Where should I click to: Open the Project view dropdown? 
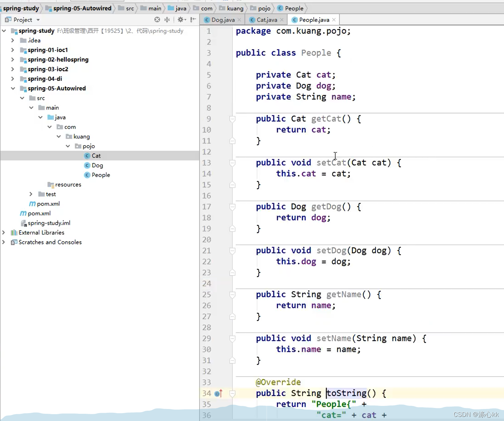pyautogui.click(x=38, y=20)
